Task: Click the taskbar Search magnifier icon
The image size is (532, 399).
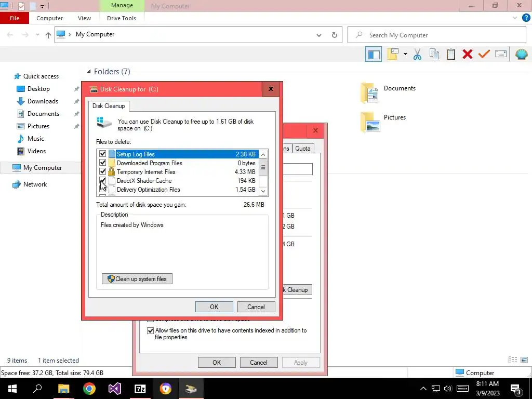Action: 37,389
